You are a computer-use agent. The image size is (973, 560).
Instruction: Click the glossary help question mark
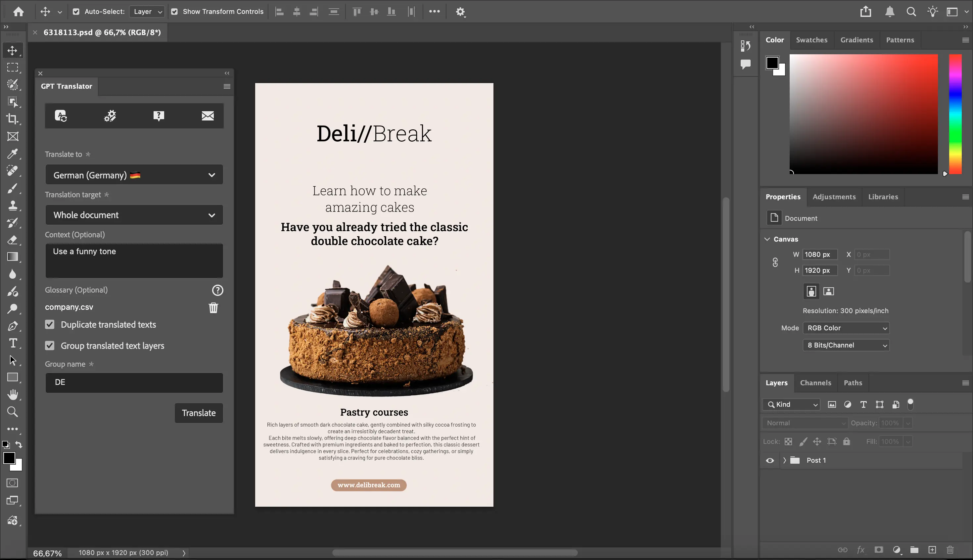(217, 290)
